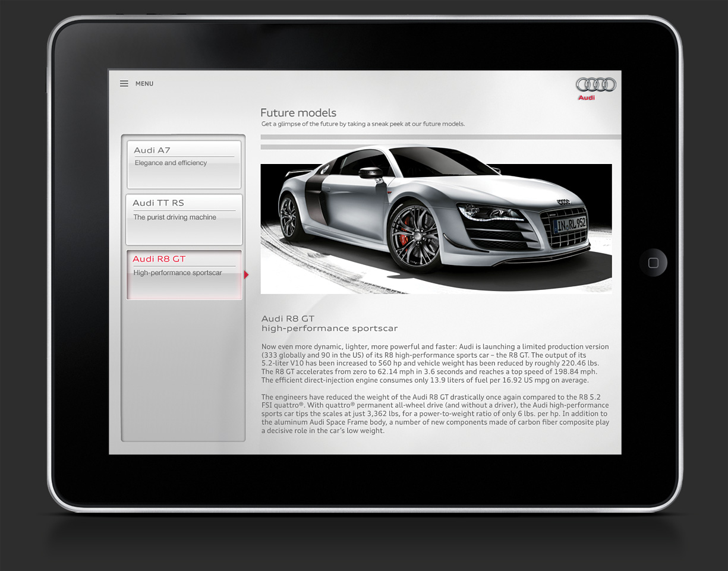
Task: Click 'The purist driving machine' subtitle
Action: pyautogui.click(x=175, y=217)
